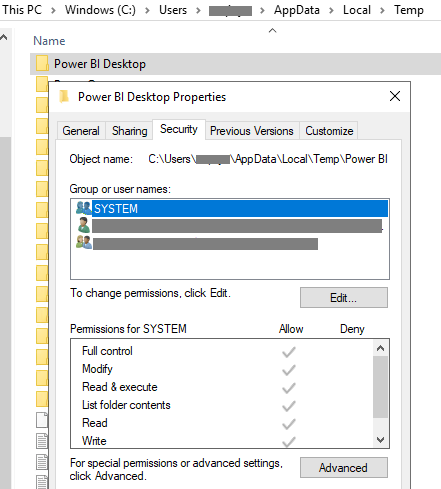Select the Security tab
The image size is (441, 489).
(x=179, y=129)
